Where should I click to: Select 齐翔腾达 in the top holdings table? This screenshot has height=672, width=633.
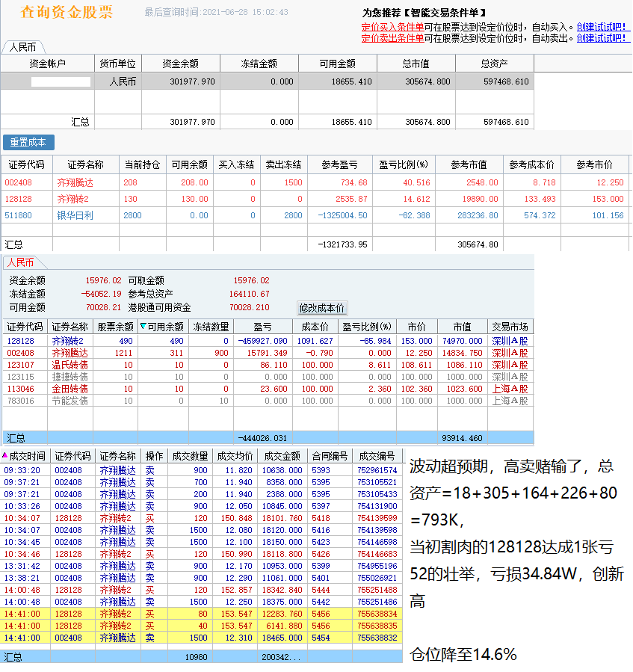tap(75, 182)
